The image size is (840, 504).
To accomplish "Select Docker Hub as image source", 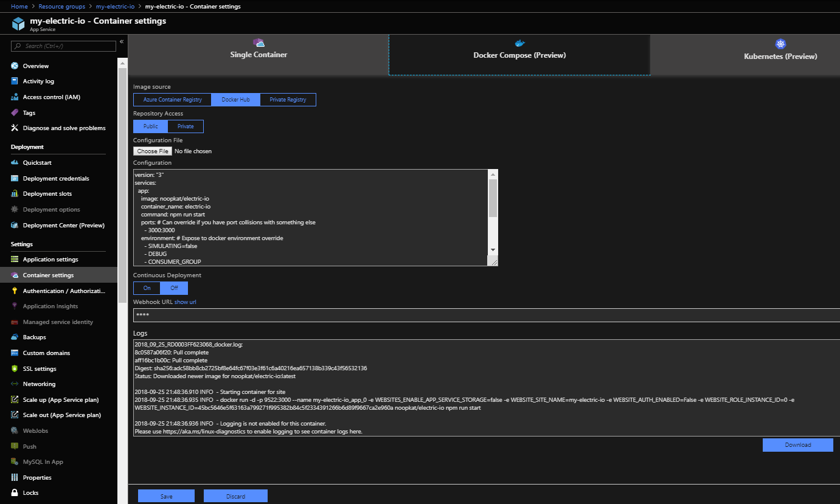I will tap(236, 100).
